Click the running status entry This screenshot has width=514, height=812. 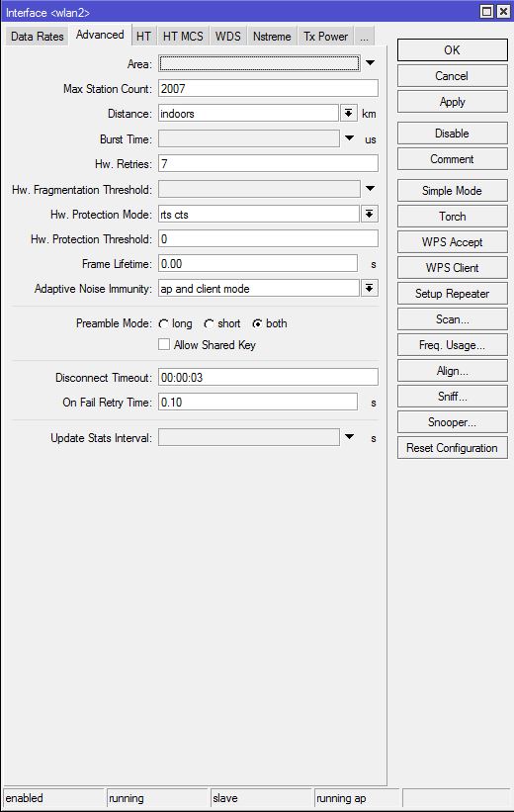click(127, 798)
